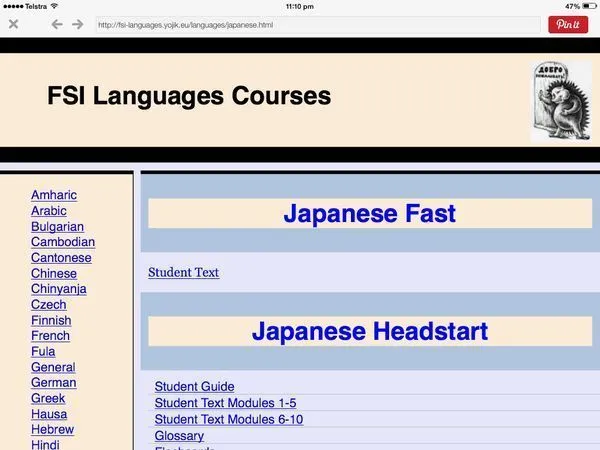Open the Finnish language link

(51, 320)
